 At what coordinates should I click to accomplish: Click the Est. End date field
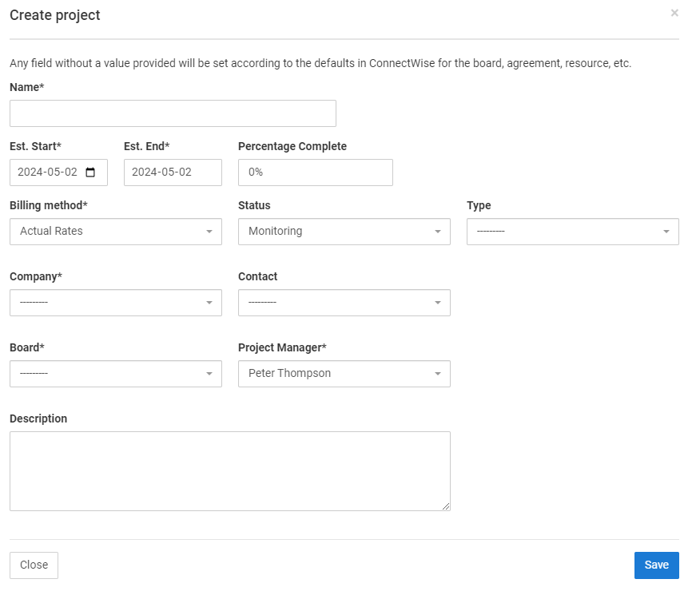pyautogui.click(x=173, y=173)
